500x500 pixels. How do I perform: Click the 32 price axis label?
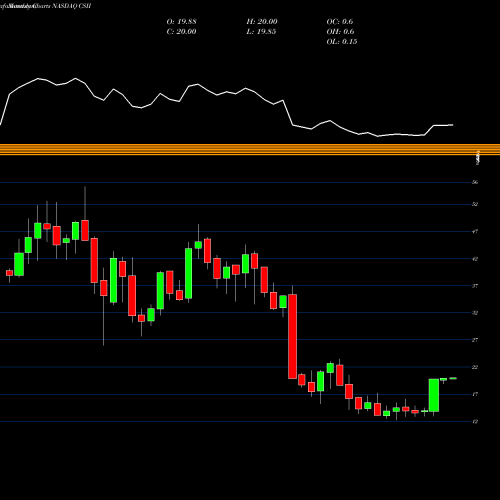[x=475, y=313]
